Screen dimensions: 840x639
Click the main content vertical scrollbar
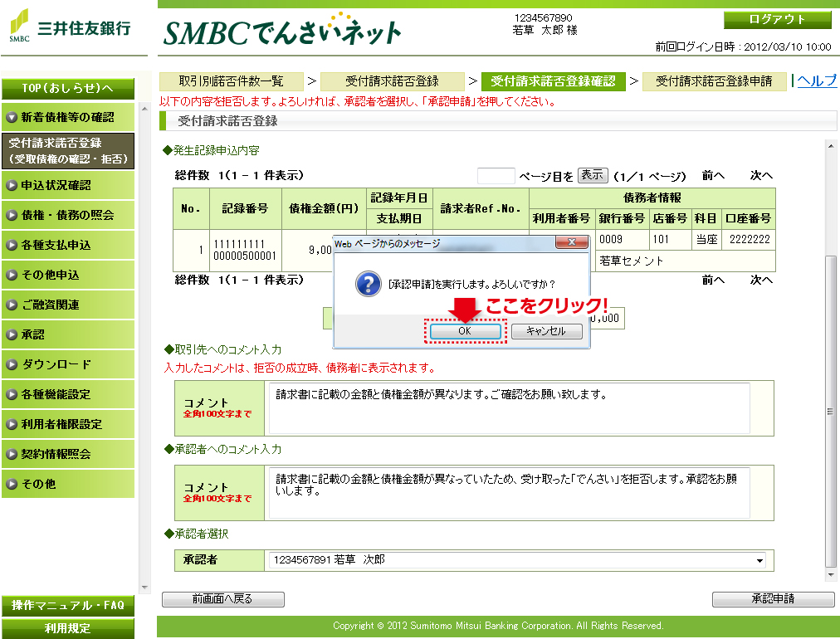(x=831, y=412)
